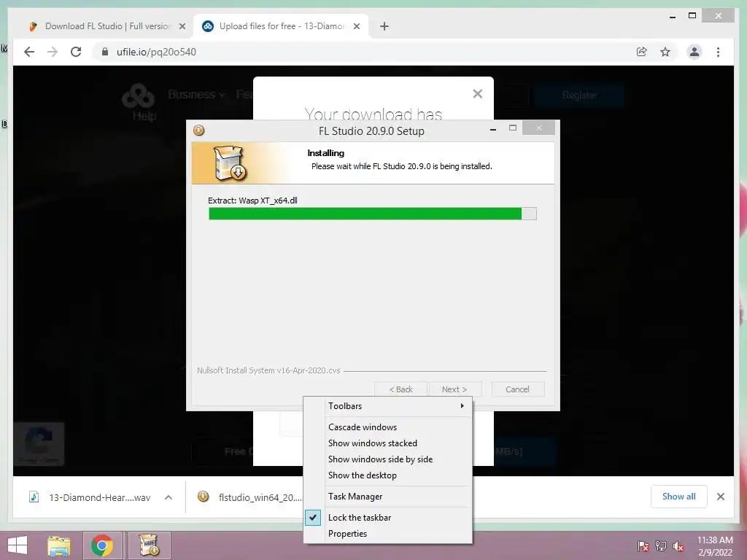747x560 pixels.
Task: Click the muted volume tray icon
Action: pyautogui.click(x=678, y=546)
